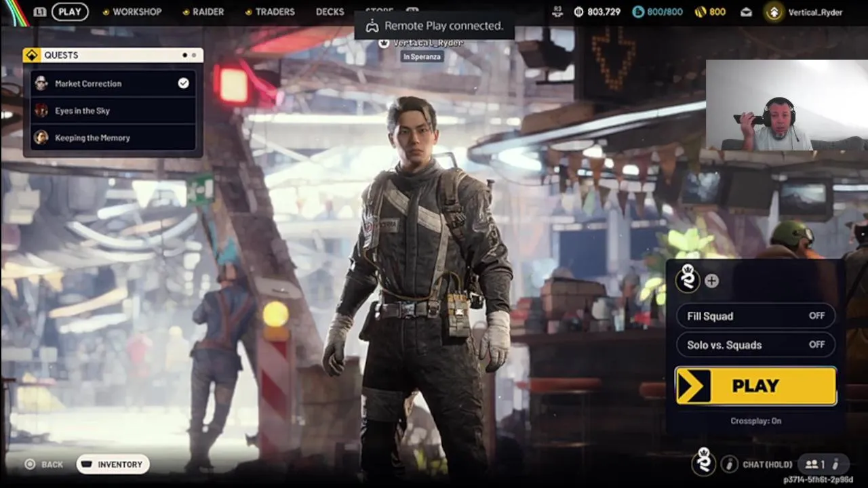Viewport: 868px width, 488px height.
Task: Click the BACK button
Action: 44,464
